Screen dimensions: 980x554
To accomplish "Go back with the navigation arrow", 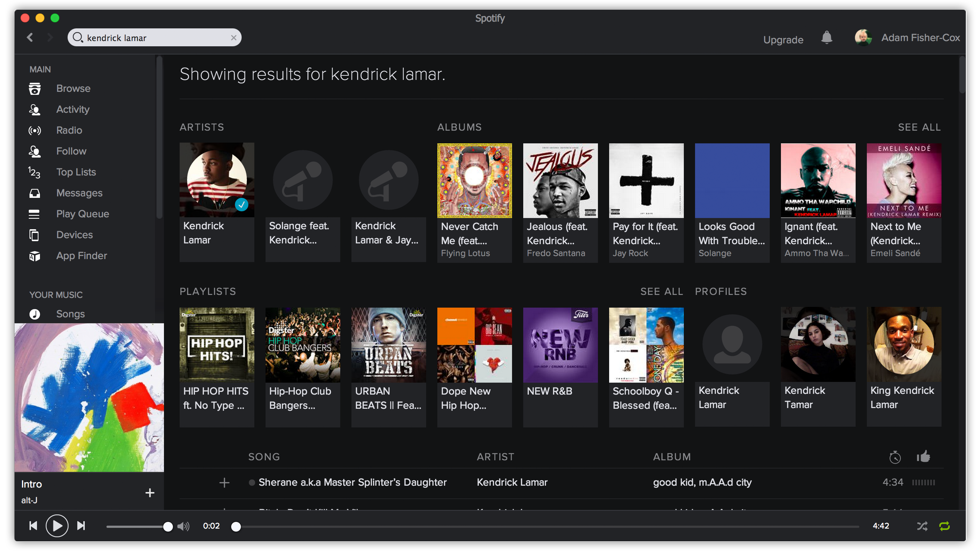I will pos(30,38).
